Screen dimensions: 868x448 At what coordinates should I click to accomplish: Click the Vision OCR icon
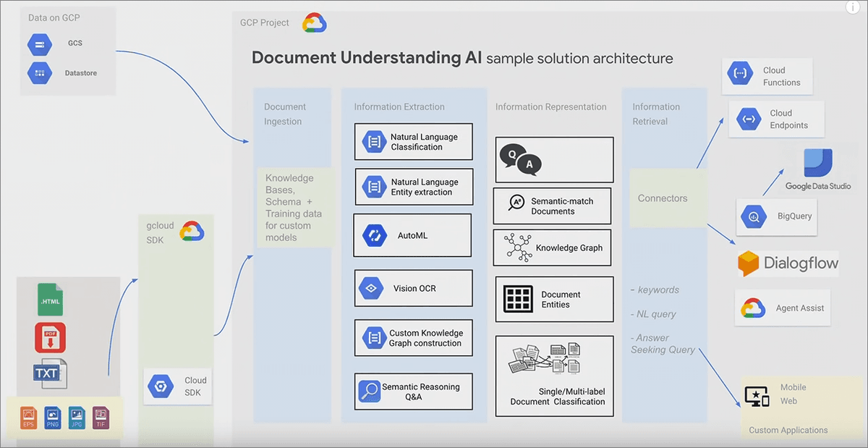[371, 288]
